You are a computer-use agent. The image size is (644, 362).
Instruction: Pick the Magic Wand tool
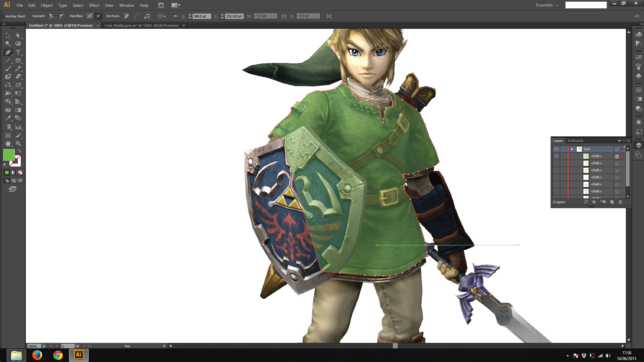pyautogui.click(x=8, y=44)
